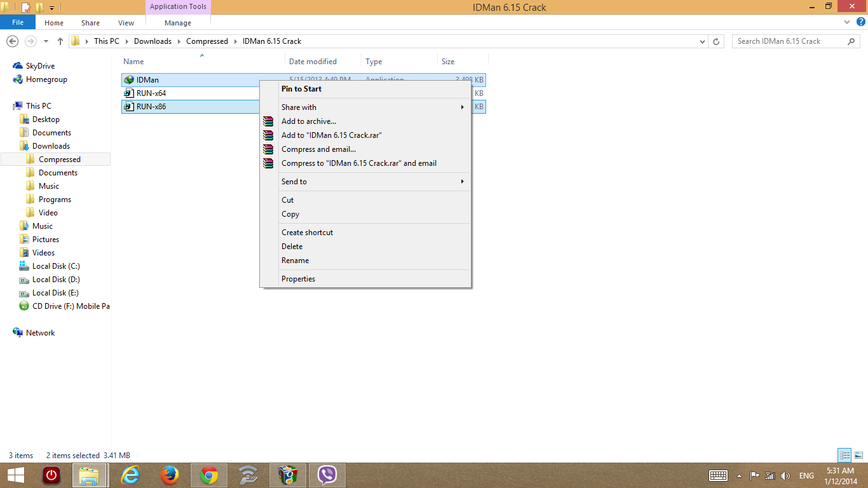Choose Compress to "IDMan 6.15 Crack.rar" and email

tap(365, 163)
